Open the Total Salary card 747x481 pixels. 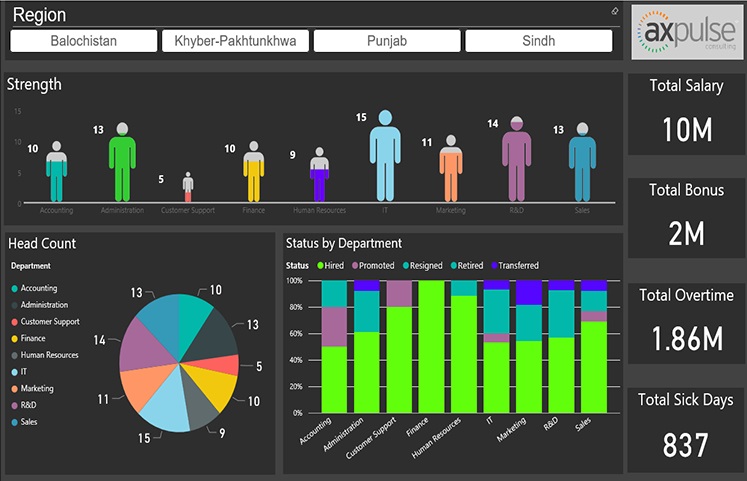686,113
